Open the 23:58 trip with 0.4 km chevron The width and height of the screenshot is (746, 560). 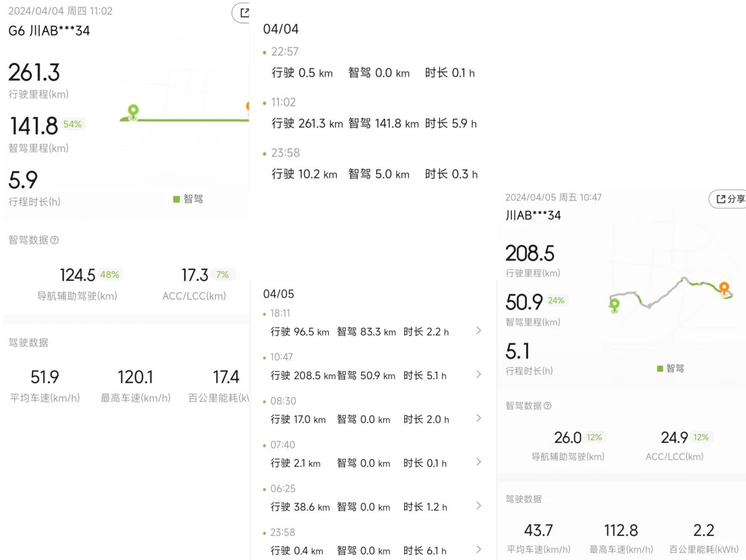(x=479, y=550)
